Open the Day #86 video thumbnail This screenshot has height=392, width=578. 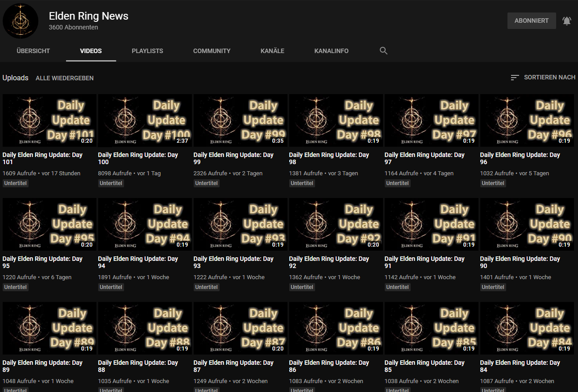pyautogui.click(x=336, y=328)
